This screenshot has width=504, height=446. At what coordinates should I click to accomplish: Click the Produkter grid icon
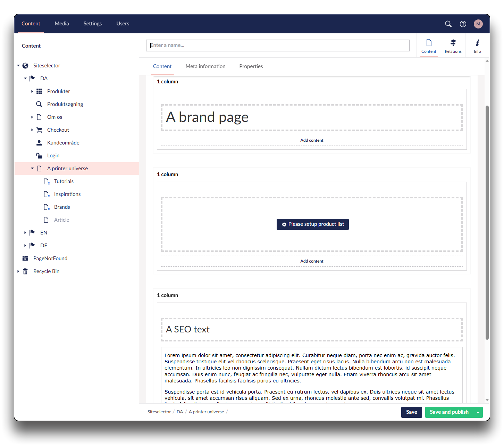[x=39, y=91]
